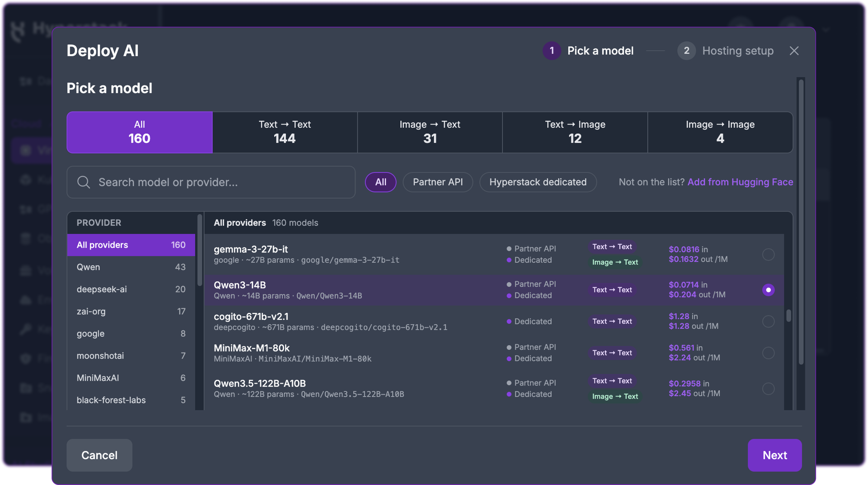
Task: Select the gemma-3-27b-it radio button
Action: [768, 255]
